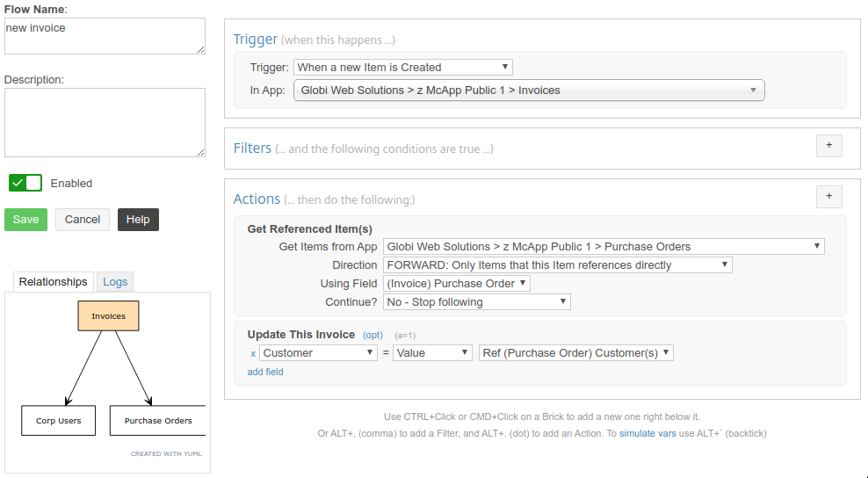Add a new filter with plus icon

pyautogui.click(x=828, y=146)
